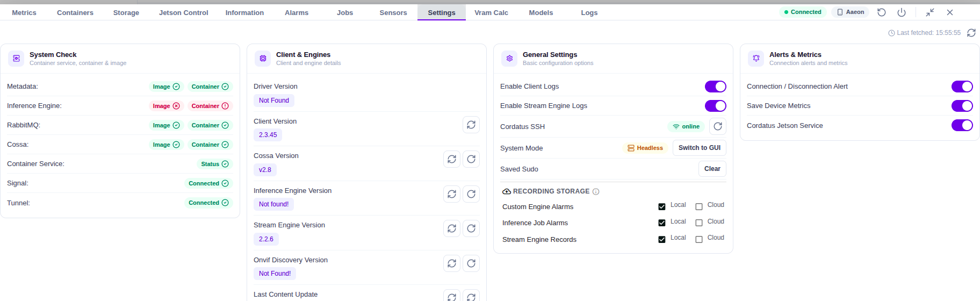Clear the saved sudo
The width and height of the screenshot is (980, 301).
click(712, 169)
